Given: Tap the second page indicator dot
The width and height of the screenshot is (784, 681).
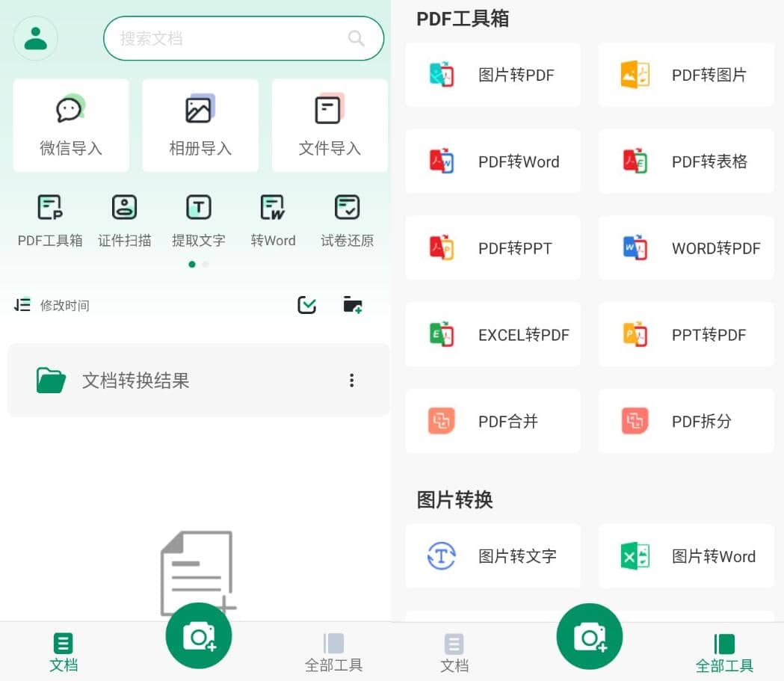Looking at the screenshot, I should pyautogui.click(x=205, y=264).
